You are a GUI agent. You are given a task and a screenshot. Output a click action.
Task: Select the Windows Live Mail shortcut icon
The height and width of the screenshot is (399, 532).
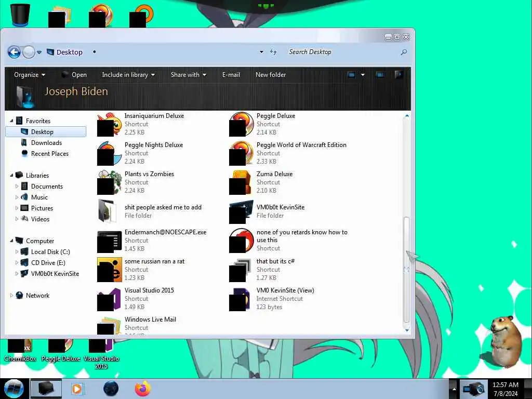[109, 326]
